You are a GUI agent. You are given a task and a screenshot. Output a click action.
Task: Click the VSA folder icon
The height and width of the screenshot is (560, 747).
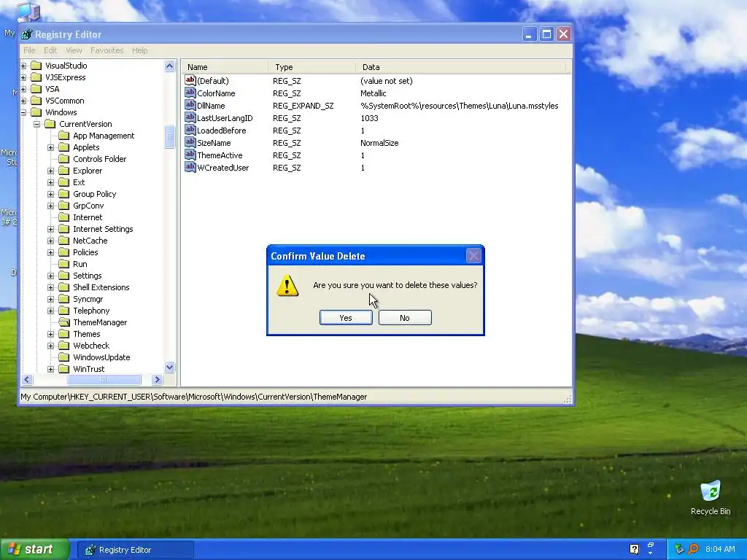tap(36, 88)
